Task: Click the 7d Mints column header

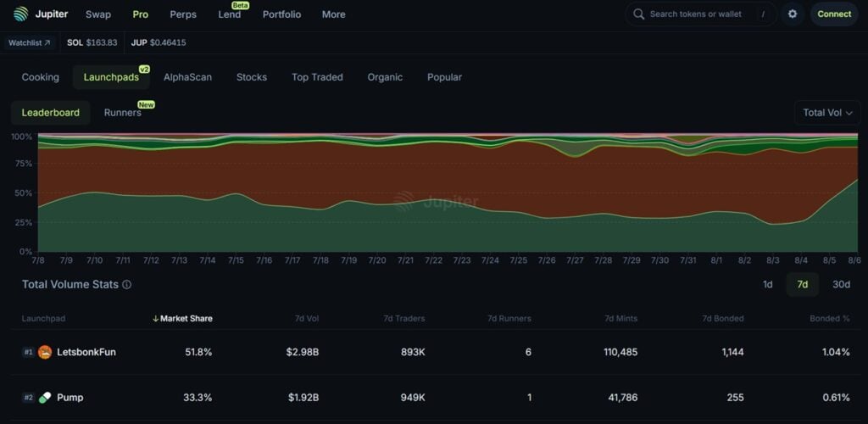Action: 620,318
